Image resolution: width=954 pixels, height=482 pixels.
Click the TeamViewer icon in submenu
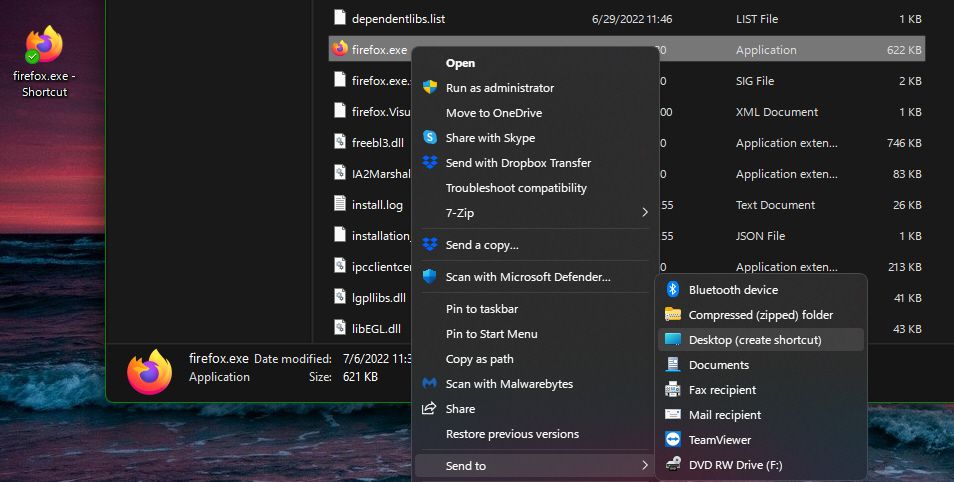673,439
